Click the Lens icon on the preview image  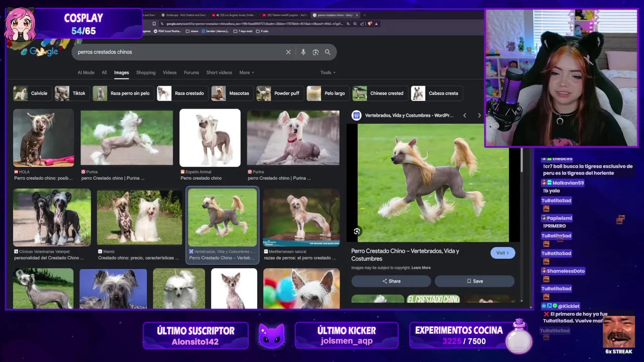357,231
